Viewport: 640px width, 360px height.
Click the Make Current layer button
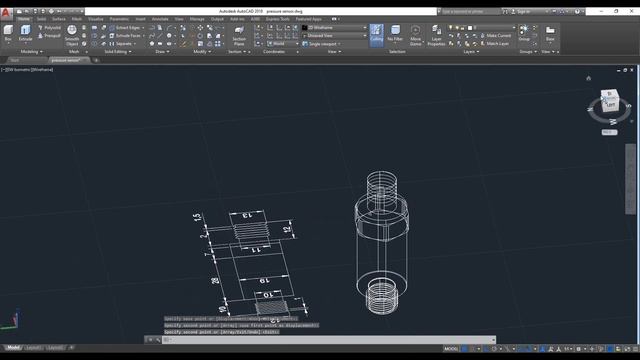[x=496, y=36]
